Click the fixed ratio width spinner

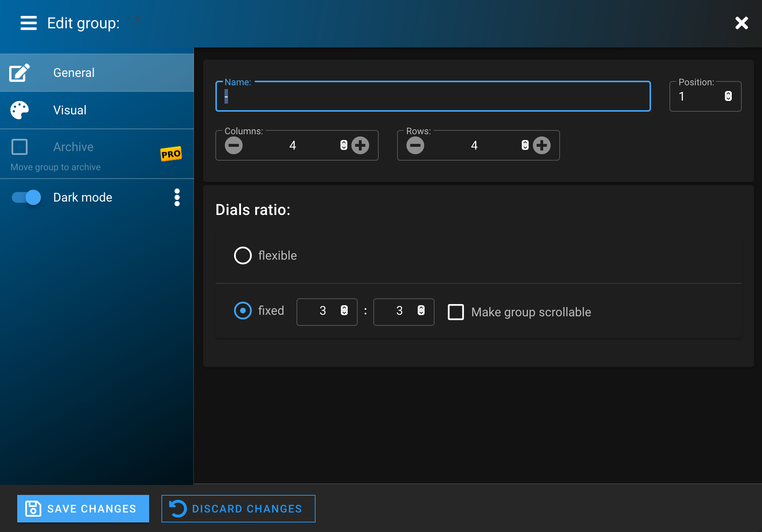coord(344,311)
